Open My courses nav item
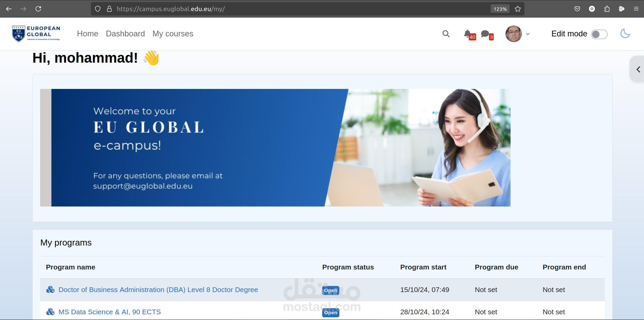Screen dimensions: 644x320 173,34
